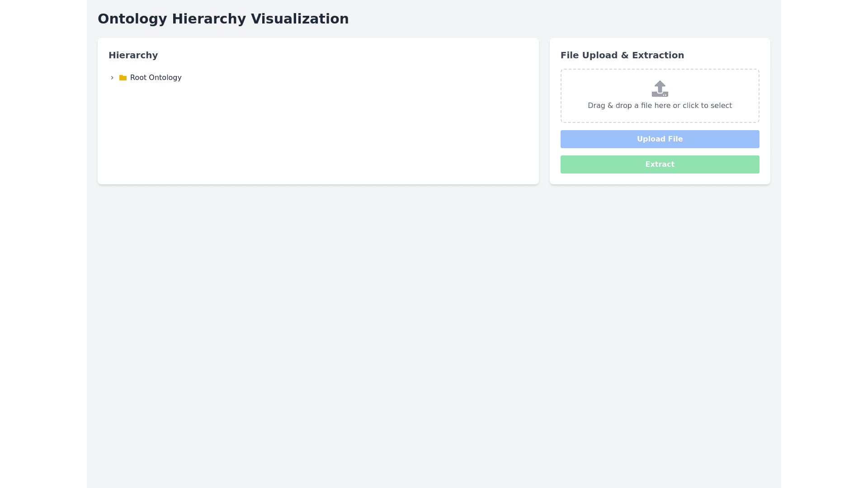Click the Ontology Hierarchy Visualization page title
868x488 pixels.
pyautogui.click(x=223, y=19)
